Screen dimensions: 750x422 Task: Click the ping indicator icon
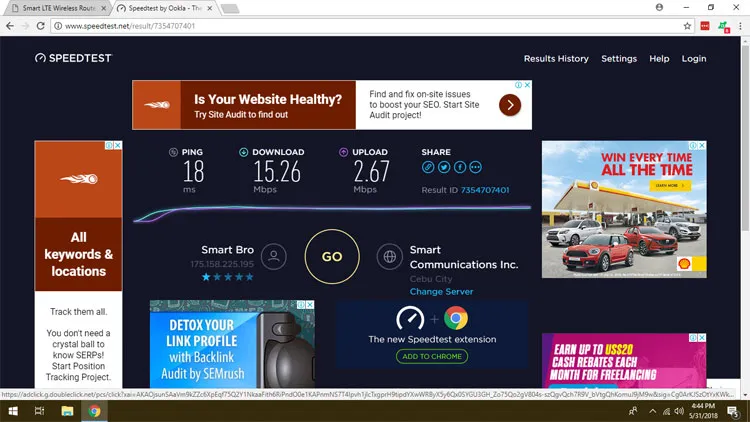[173, 152]
